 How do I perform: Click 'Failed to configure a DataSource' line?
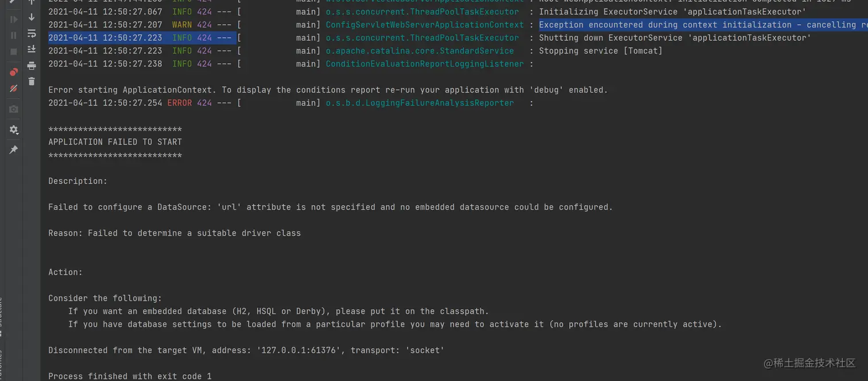[331, 207]
